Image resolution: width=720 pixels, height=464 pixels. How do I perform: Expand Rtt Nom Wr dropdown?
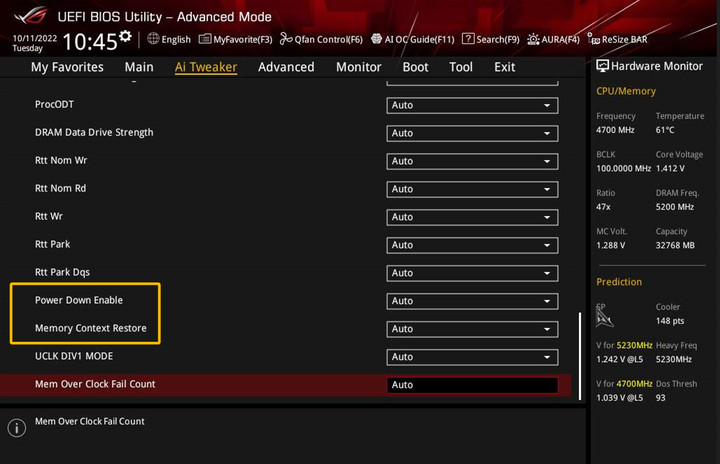pyautogui.click(x=472, y=161)
